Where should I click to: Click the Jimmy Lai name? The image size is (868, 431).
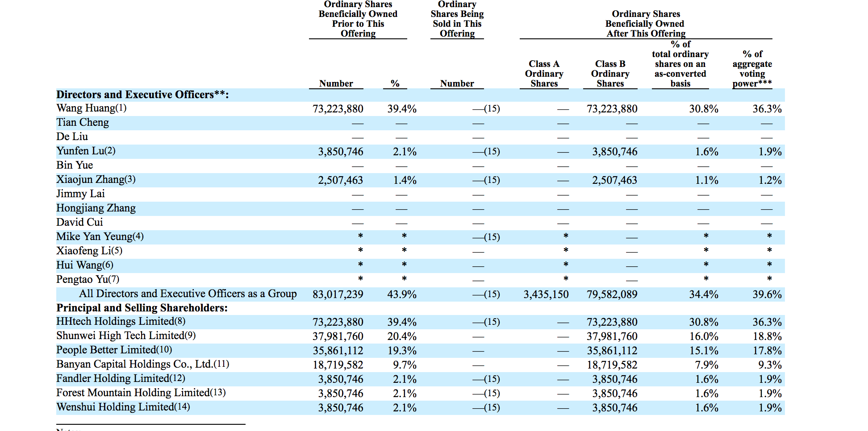(80, 194)
